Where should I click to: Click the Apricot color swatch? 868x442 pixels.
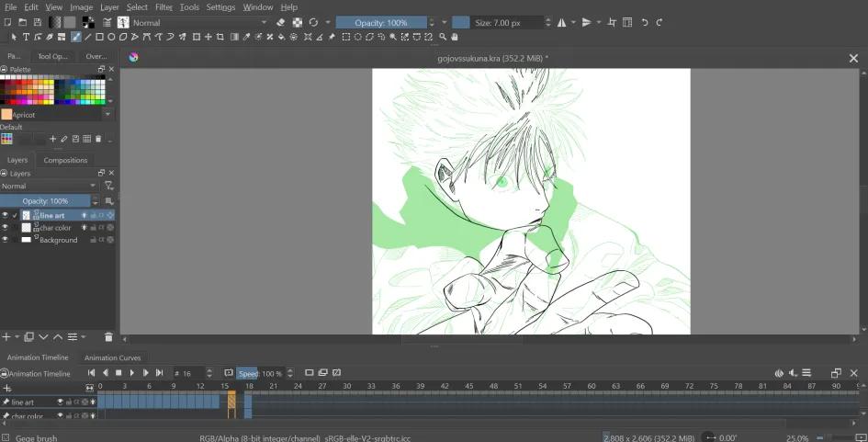6,115
